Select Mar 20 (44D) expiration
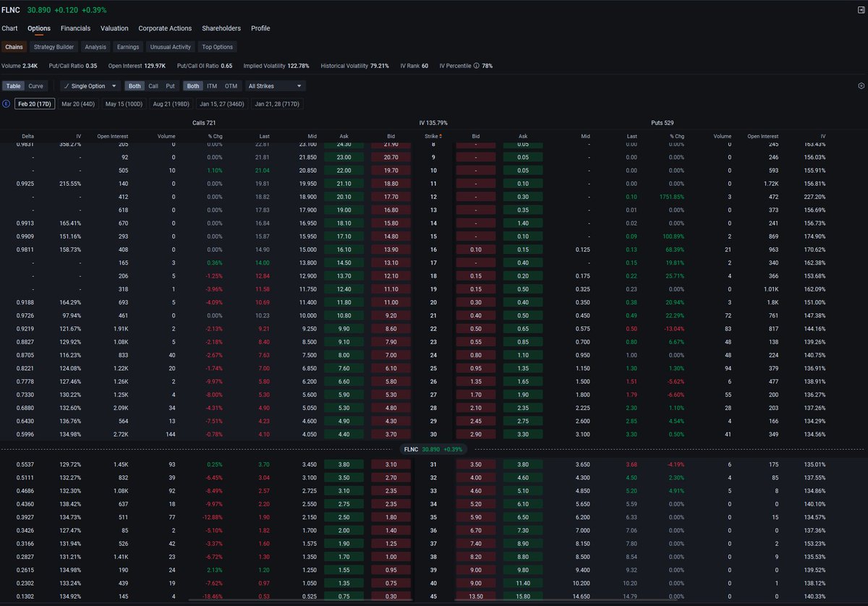 78,104
